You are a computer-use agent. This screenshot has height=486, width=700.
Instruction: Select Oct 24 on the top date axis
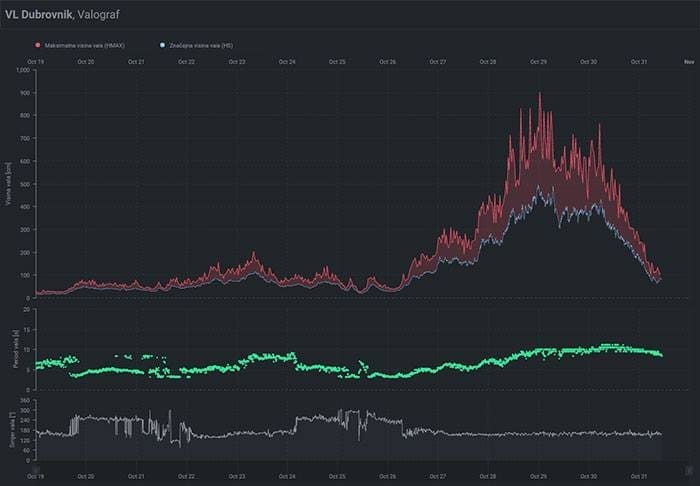pyautogui.click(x=286, y=62)
